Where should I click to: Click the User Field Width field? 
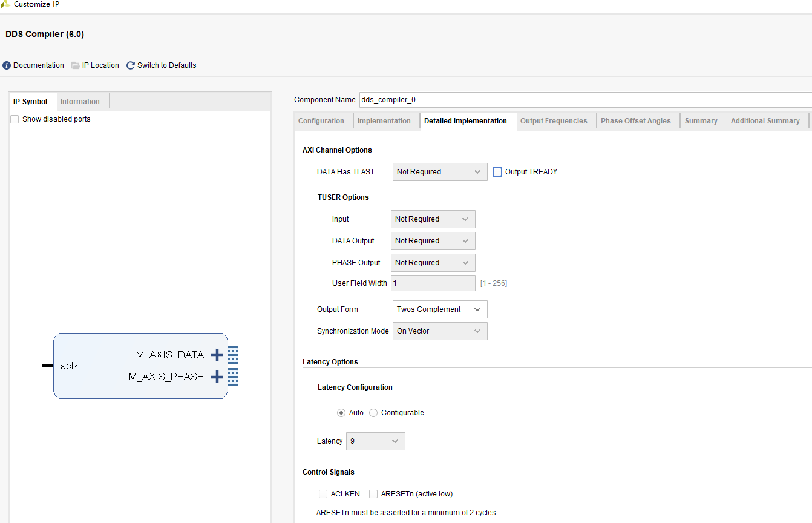tap(433, 283)
